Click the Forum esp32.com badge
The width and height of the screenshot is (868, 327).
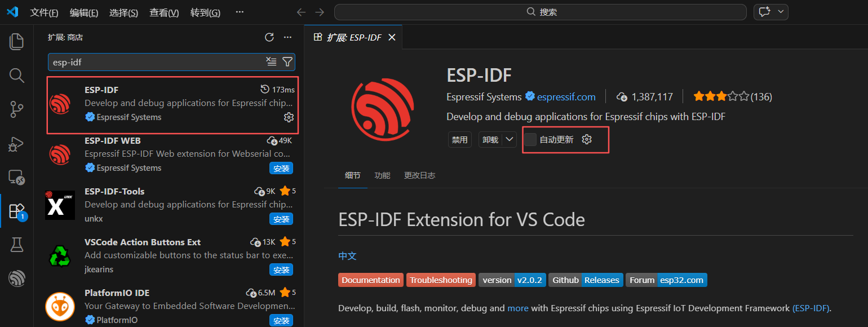pos(666,280)
